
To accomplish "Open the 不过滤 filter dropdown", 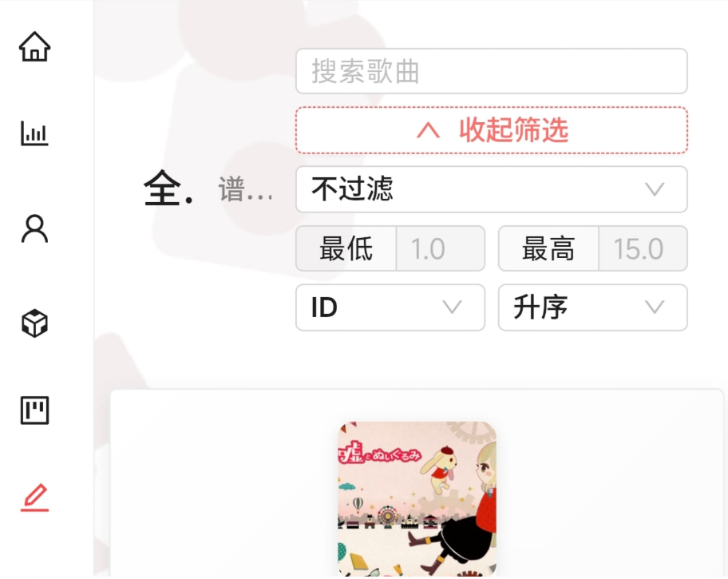I will 492,189.
